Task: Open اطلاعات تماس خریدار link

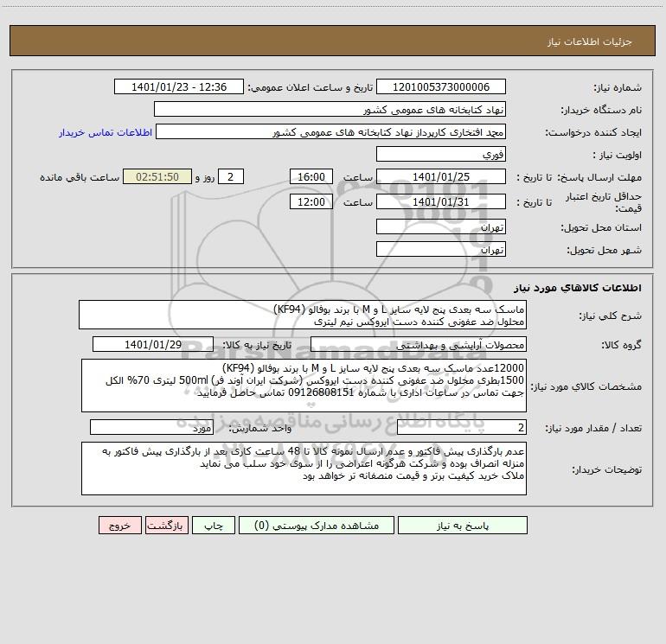Action: [106, 132]
